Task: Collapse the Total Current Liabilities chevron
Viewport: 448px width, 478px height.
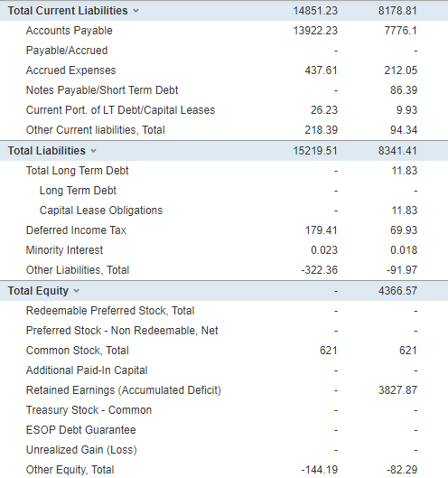Action: (x=135, y=11)
